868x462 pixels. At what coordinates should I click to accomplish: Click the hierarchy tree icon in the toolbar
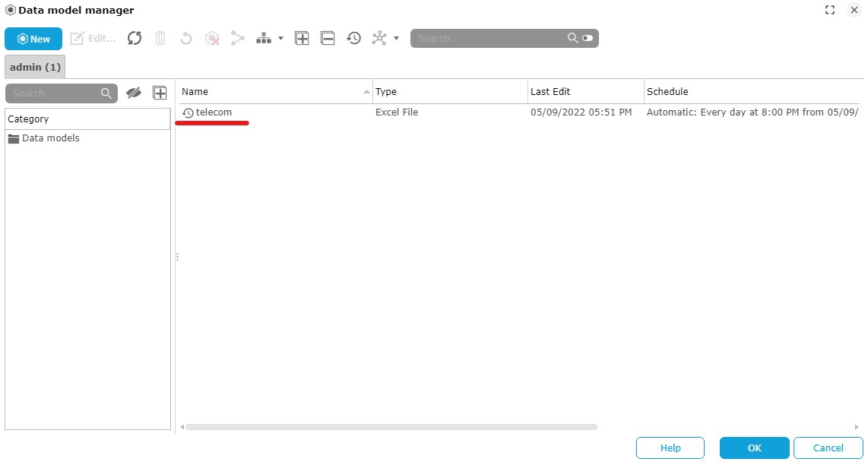[264, 38]
